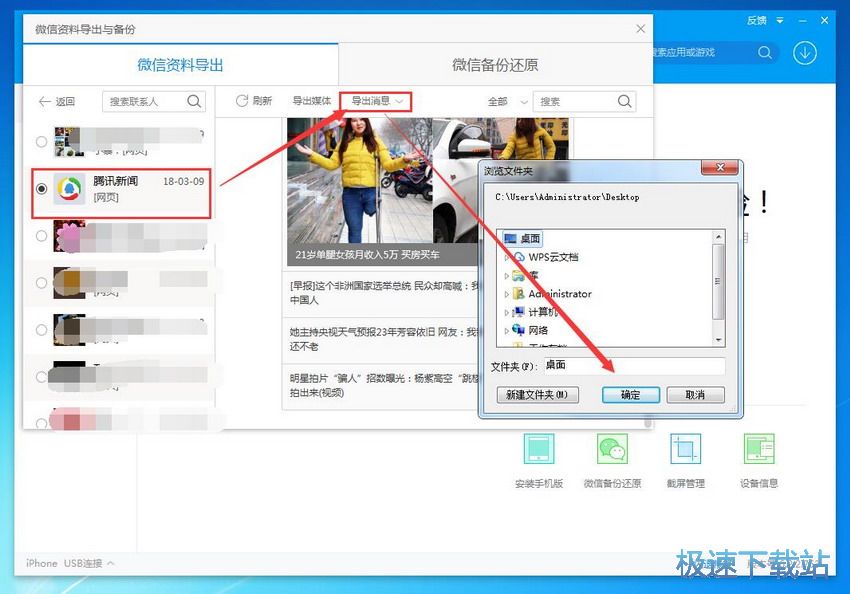The width and height of the screenshot is (850, 594).
Task: Click the 计算机 computer icon in tree
Action: click(x=519, y=312)
